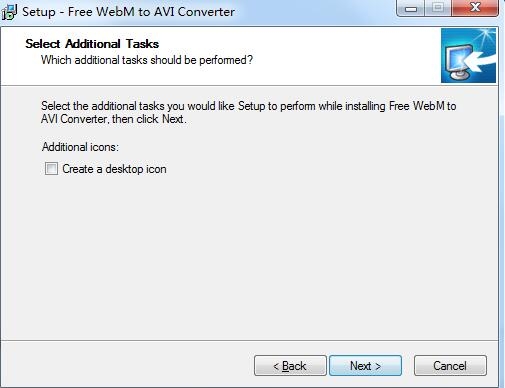Click 'Which additional tasks should be performed?' subtitle

(147, 60)
